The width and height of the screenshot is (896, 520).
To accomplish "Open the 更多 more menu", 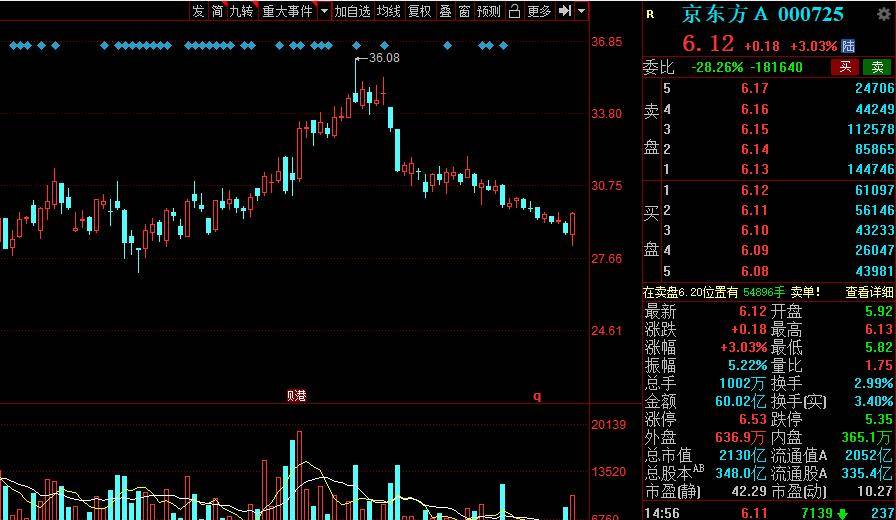I will coord(539,11).
